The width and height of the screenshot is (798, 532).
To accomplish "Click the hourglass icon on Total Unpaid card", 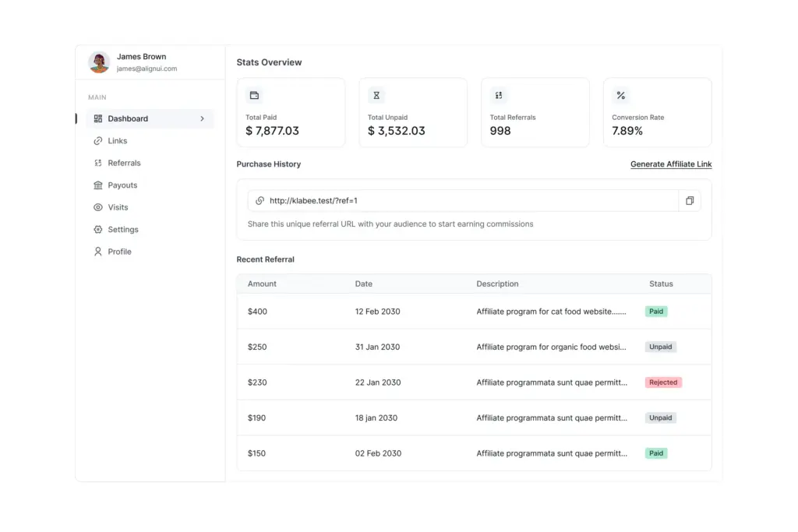I will (376, 95).
